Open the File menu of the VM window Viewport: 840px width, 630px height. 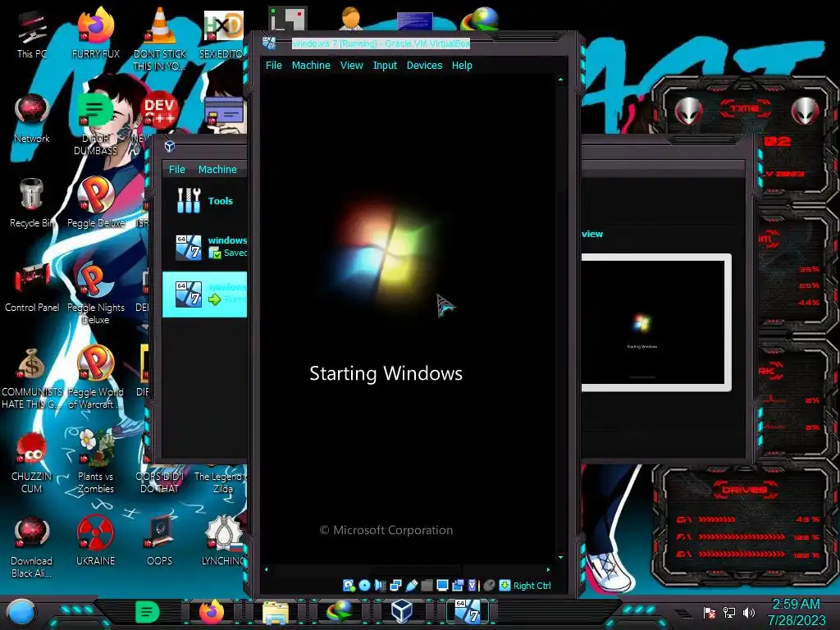pos(274,66)
